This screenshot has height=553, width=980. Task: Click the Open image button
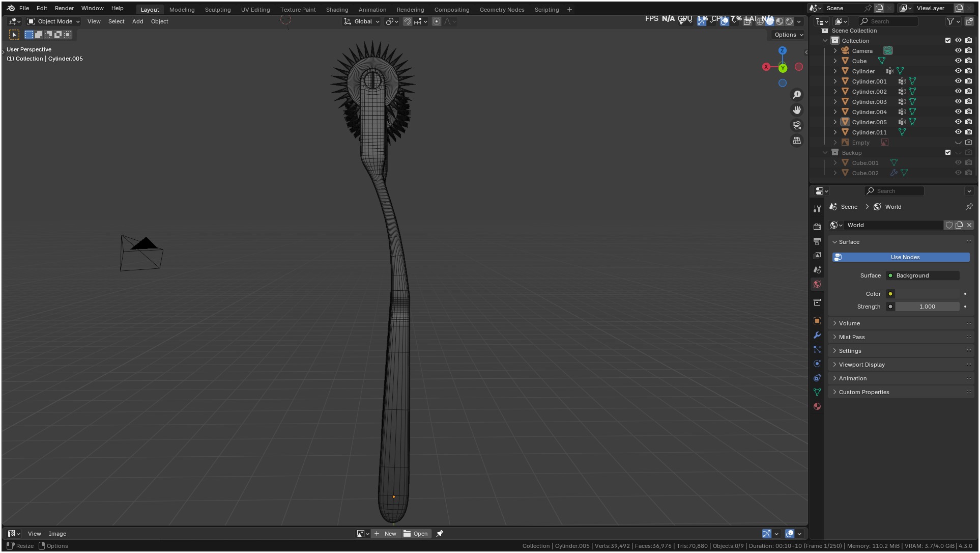(x=416, y=534)
